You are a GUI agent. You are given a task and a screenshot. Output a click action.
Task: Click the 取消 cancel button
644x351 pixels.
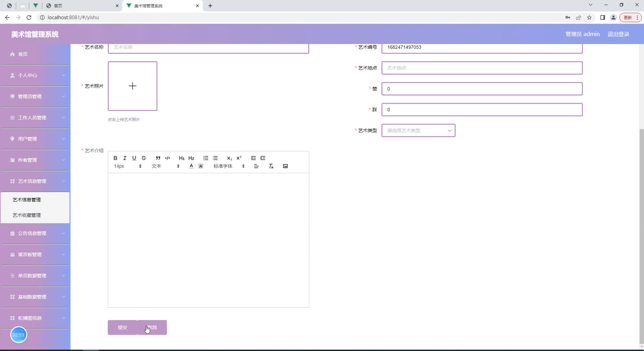click(x=152, y=327)
